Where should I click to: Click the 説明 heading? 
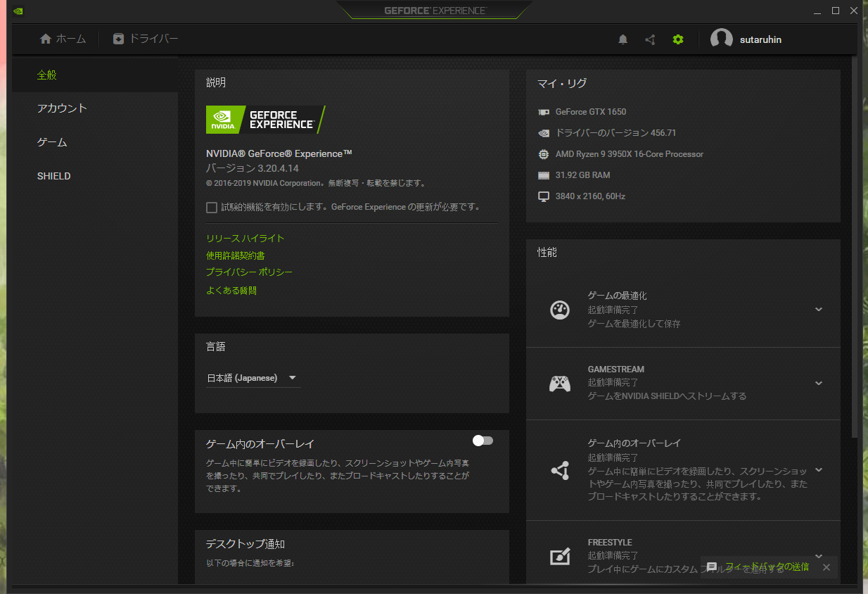pyautogui.click(x=216, y=82)
